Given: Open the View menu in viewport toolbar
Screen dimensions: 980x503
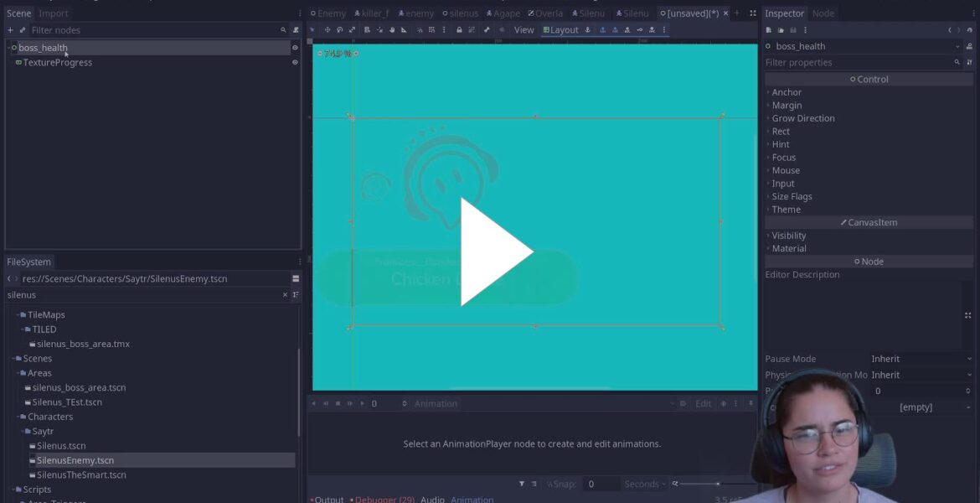Looking at the screenshot, I should (524, 30).
